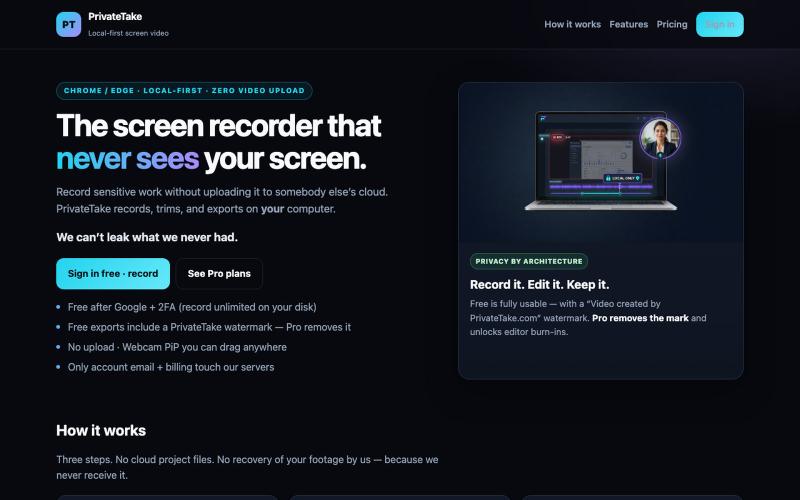
Task: Open the PrivateTake brand name link
Action: click(115, 16)
